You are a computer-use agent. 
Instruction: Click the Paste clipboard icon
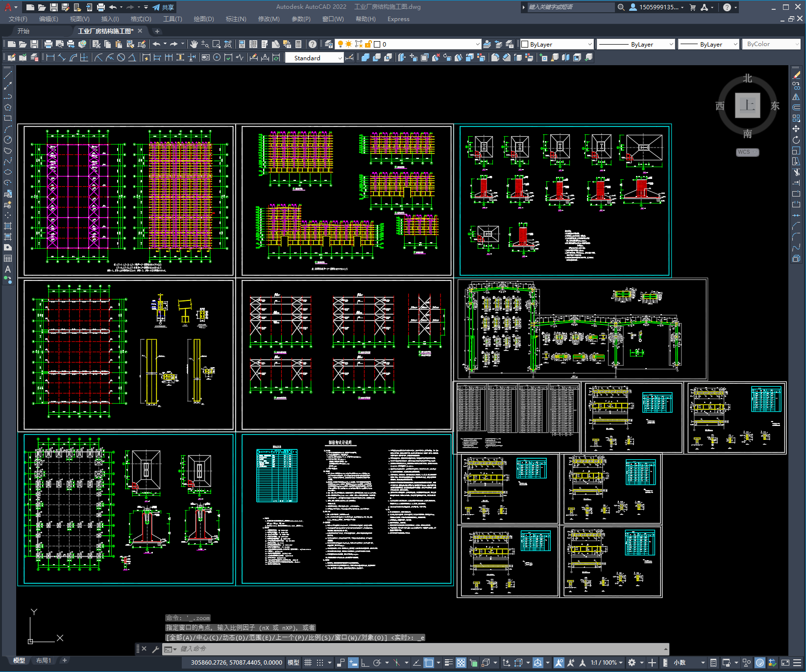tap(119, 44)
